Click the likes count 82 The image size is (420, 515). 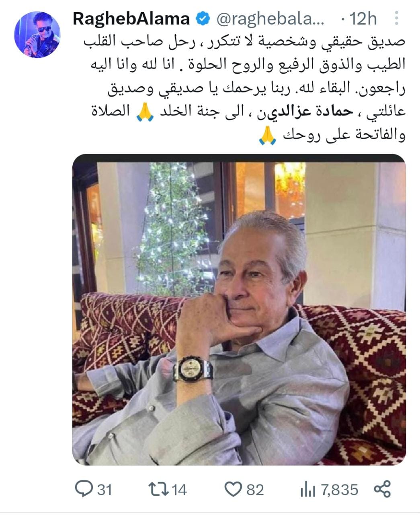[x=255, y=490]
